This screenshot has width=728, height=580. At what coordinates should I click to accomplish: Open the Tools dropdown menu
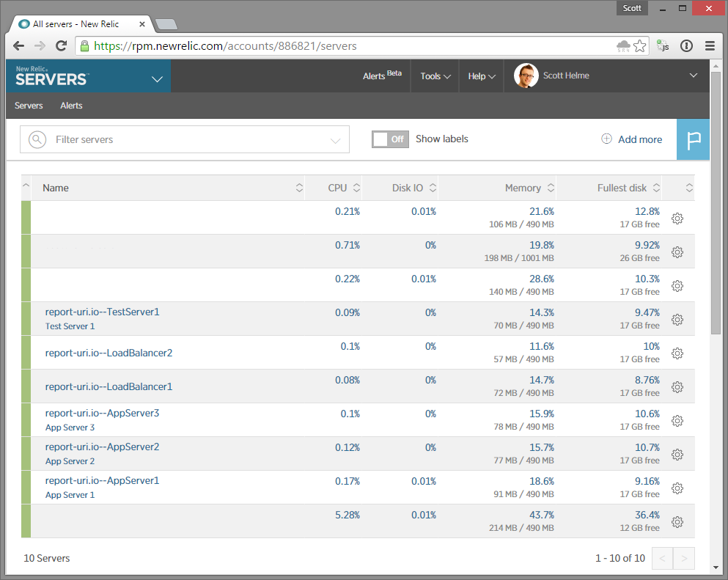click(435, 76)
